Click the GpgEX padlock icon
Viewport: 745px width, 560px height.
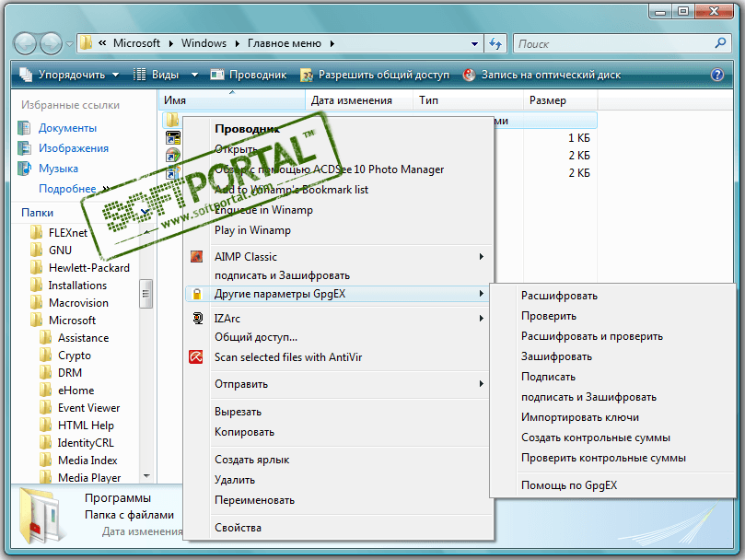click(x=197, y=294)
